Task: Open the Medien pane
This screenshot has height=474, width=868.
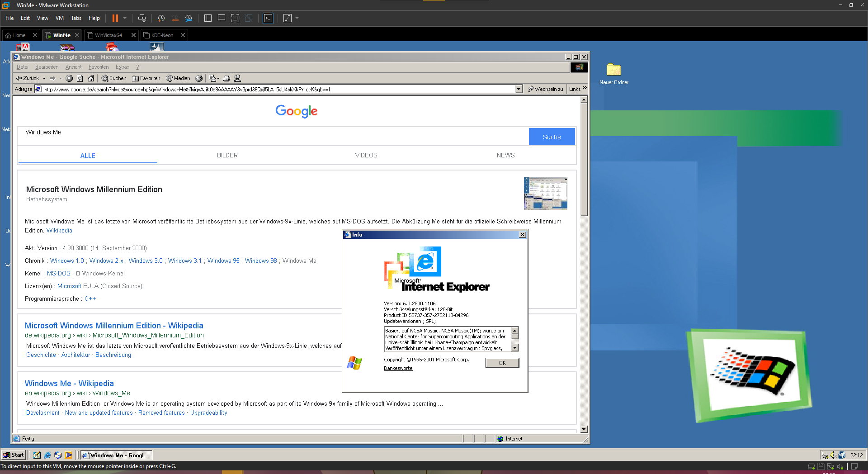Action: pyautogui.click(x=178, y=78)
